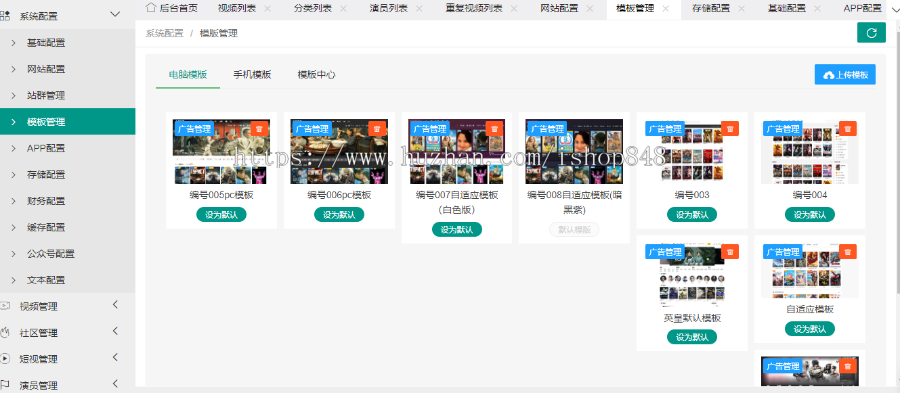Viewport: 900px width, 393px height.
Task: Click the 短视管理 play icon
Action: pos(5,359)
